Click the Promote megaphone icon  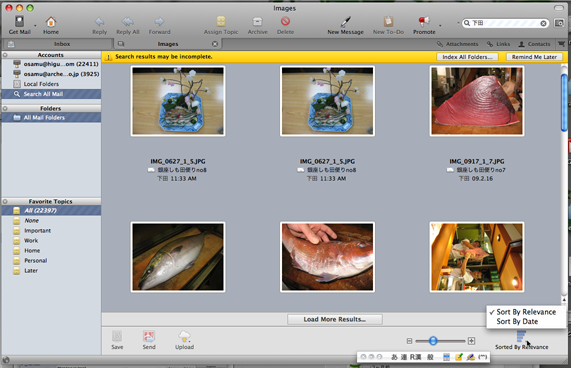[424, 21]
